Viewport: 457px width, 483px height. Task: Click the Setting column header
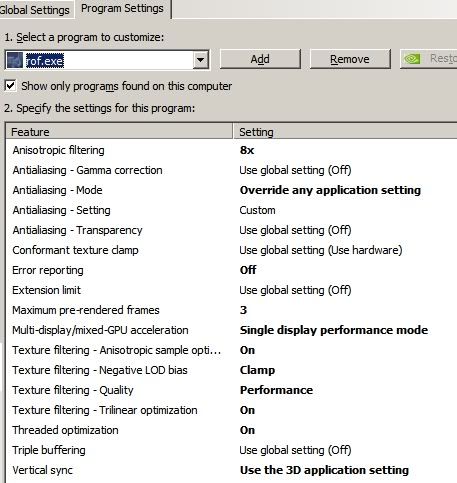click(x=345, y=132)
